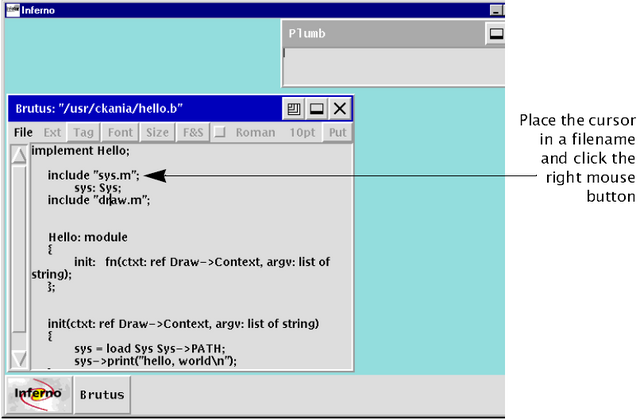The width and height of the screenshot is (640, 420).
Task: Click the line "sys: Sys;"
Action: [x=98, y=188]
